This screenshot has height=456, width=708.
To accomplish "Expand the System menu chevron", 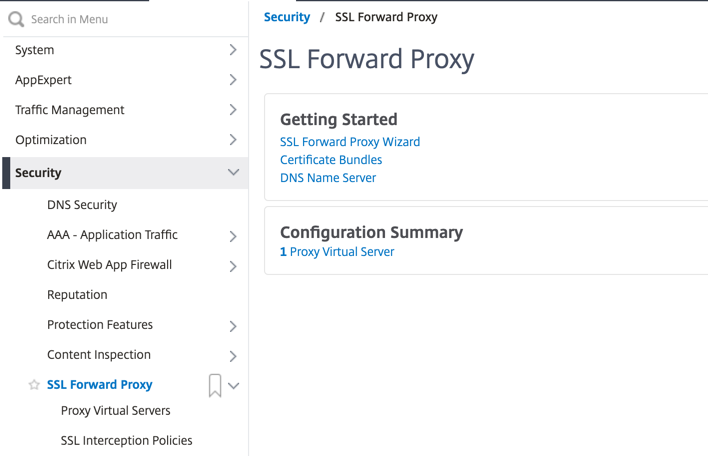I will click(x=233, y=50).
